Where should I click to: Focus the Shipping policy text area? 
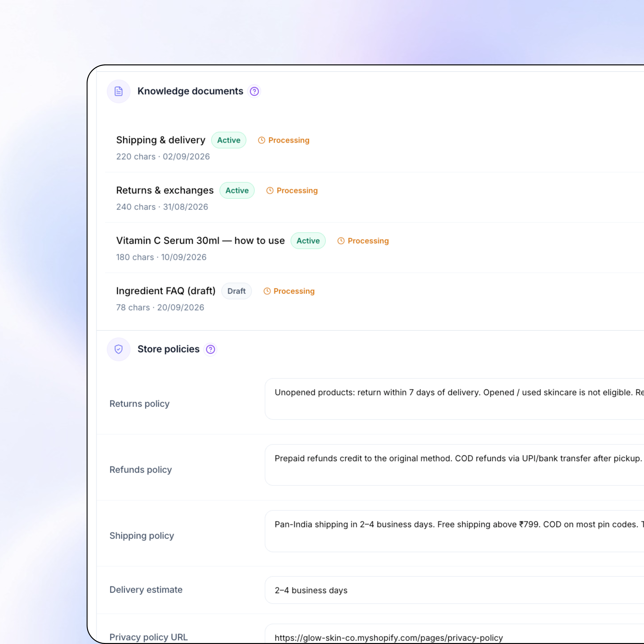(x=454, y=531)
